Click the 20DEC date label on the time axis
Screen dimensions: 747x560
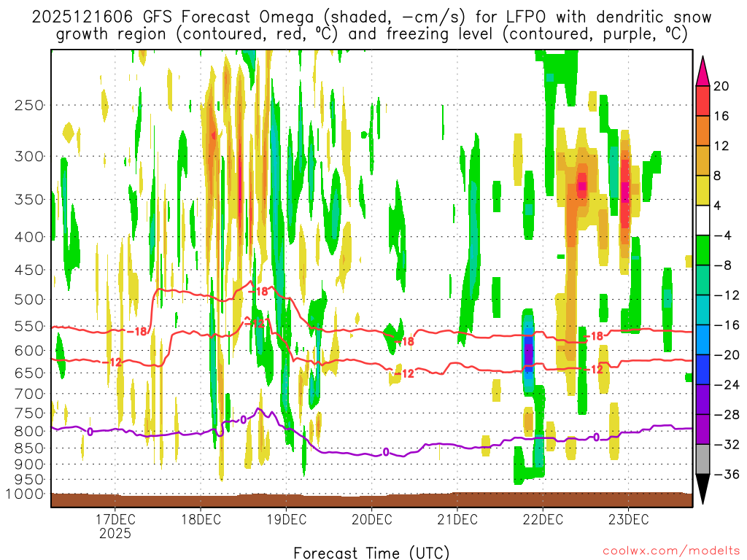tap(371, 519)
